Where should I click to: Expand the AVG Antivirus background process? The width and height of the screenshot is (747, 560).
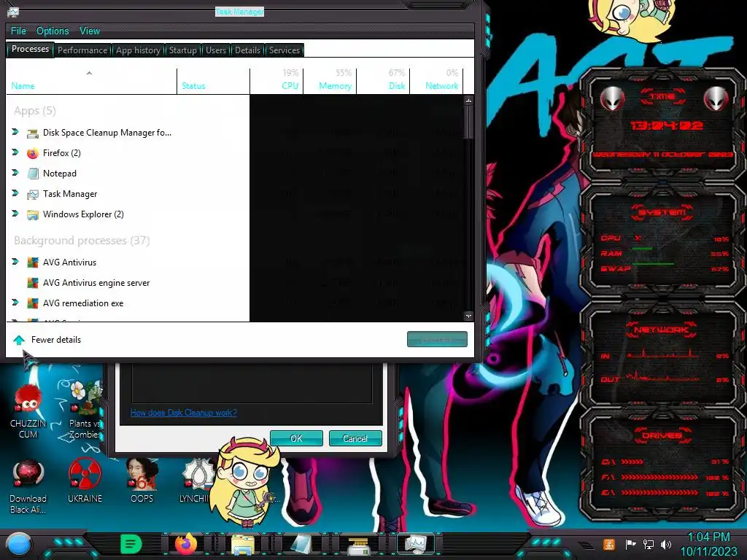pos(15,262)
